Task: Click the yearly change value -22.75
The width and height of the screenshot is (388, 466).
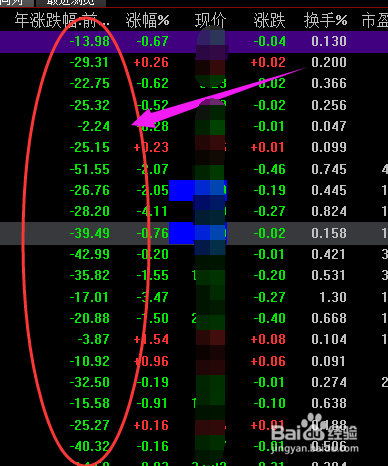Action: coord(90,83)
